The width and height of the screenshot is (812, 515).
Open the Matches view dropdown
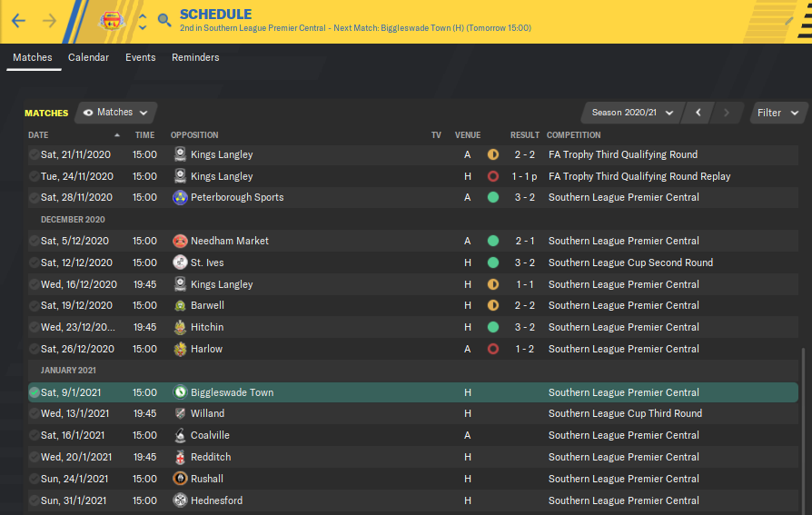tap(116, 113)
